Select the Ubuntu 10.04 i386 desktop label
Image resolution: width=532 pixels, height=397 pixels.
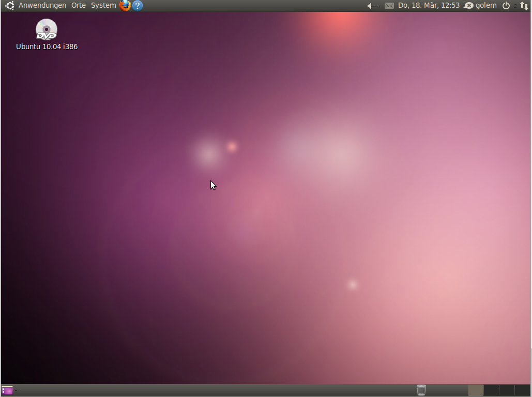[47, 46]
